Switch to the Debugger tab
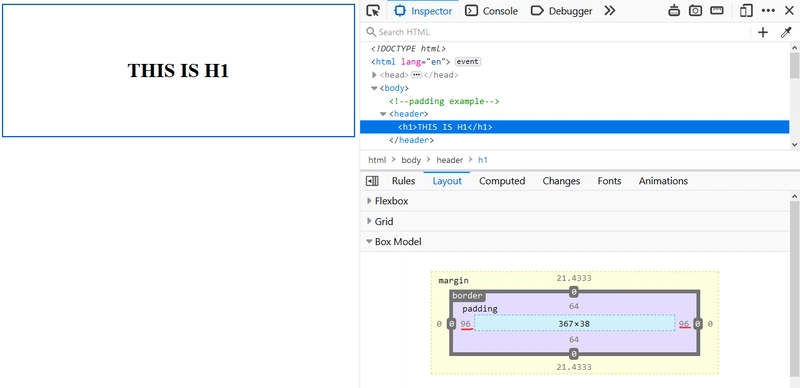This screenshot has width=800, height=388. click(x=562, y=11)
